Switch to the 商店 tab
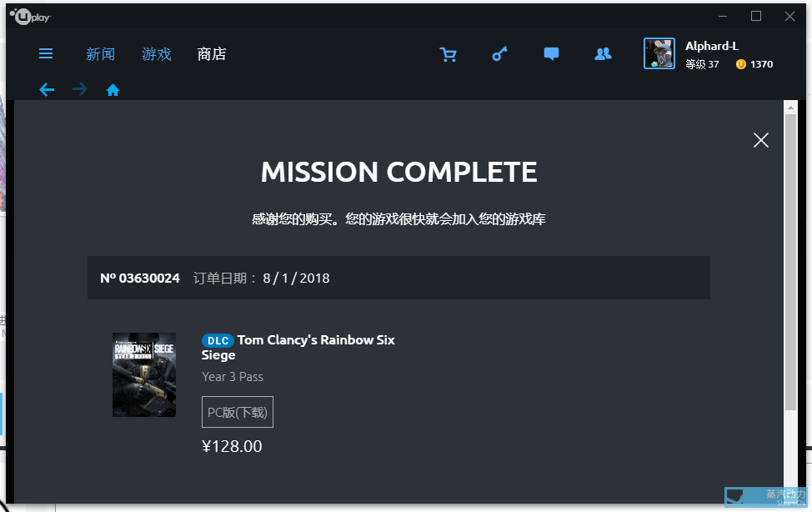 tap(211, 54)
